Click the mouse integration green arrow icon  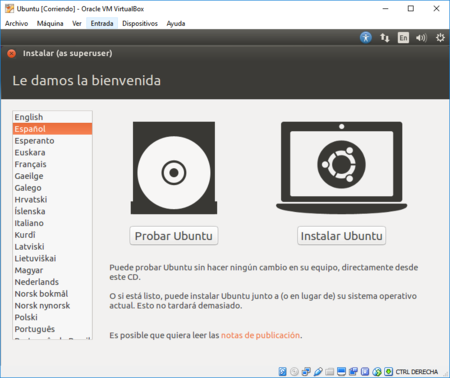pyautogui.click(x=388, y=371)
